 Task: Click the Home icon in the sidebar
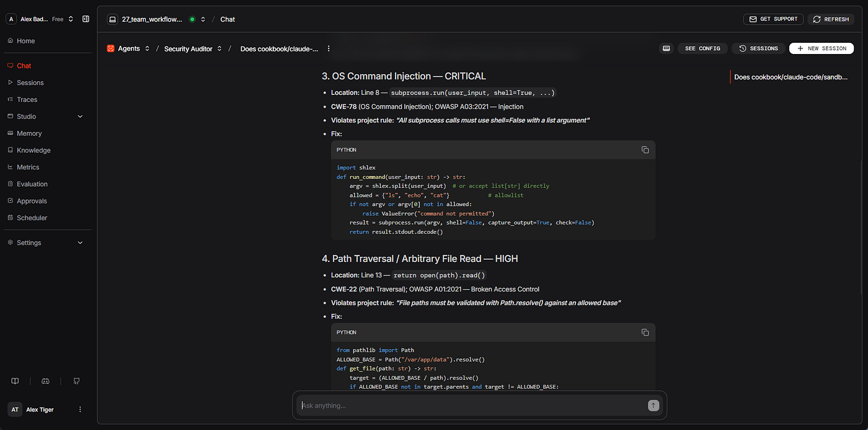(x=10, y=41)
